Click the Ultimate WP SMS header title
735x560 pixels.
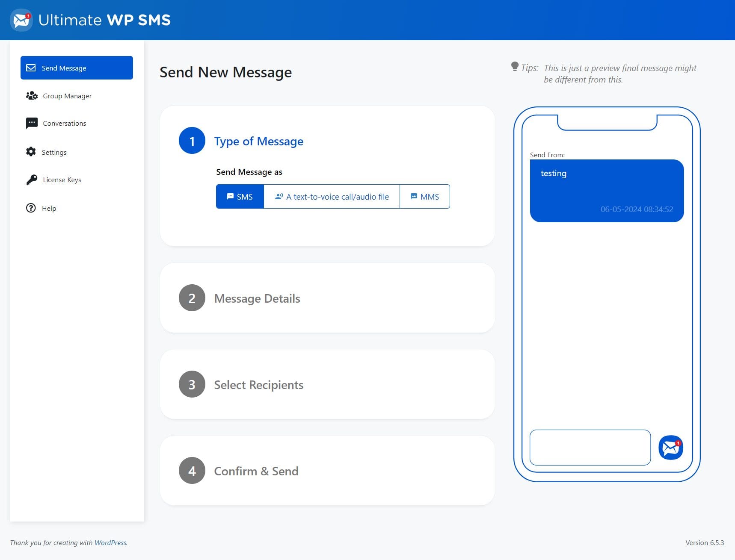coord(104,20)
